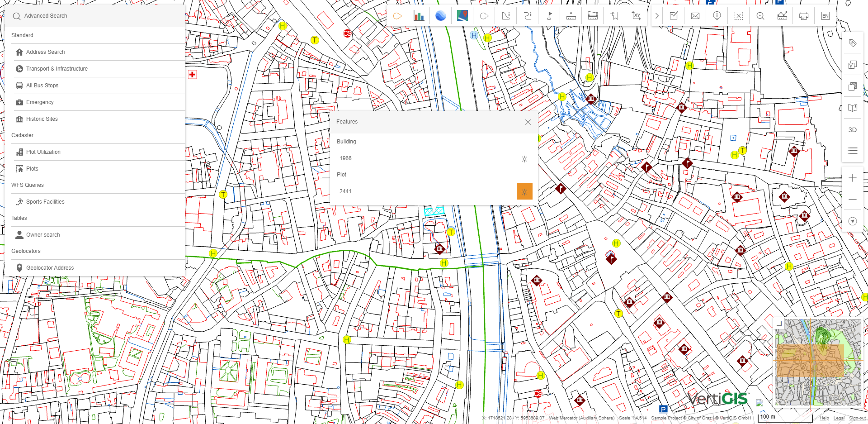Select Address Search from the list
The height and width of the screenshot is (424, 868).
(45, 52)
